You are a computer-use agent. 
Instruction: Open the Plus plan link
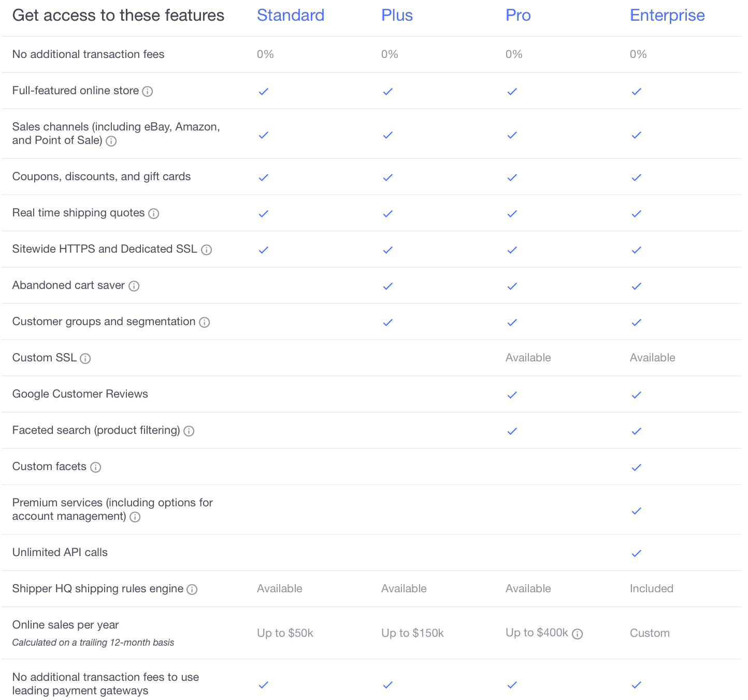tap(397, 16)
